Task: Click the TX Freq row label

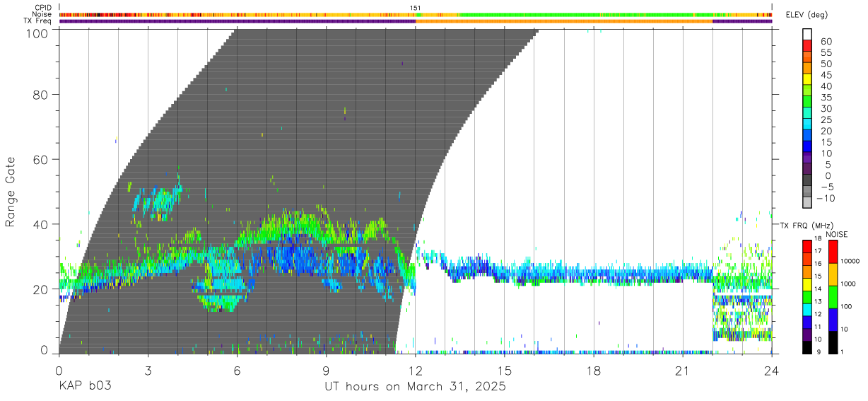Action: coord(39,21)
